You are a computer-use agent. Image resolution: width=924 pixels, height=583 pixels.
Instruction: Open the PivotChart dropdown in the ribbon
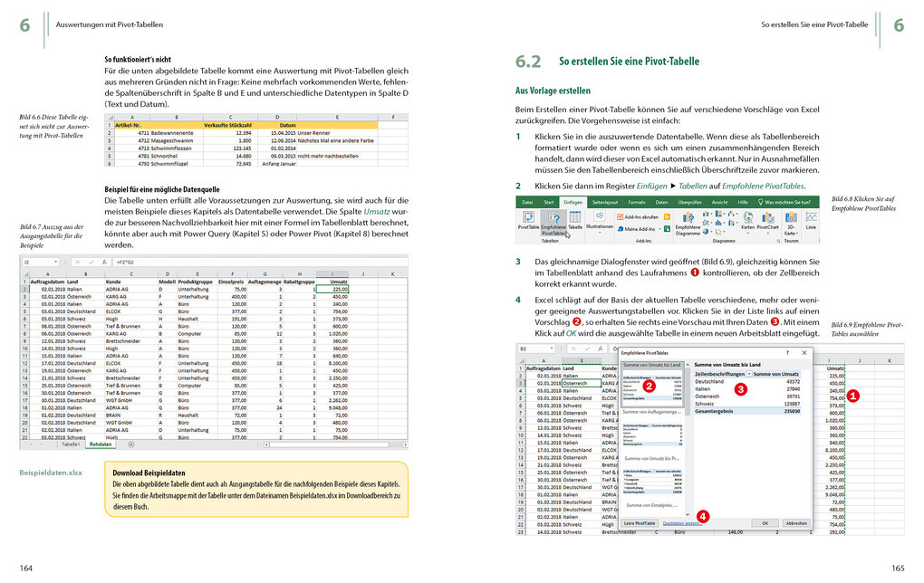[768, 222]
